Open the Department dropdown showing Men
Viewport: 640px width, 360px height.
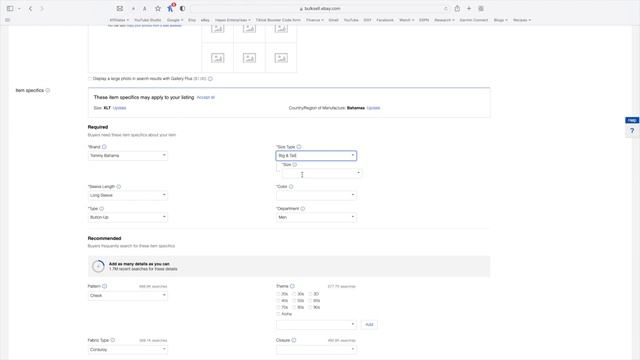click(x=316, y=217)
